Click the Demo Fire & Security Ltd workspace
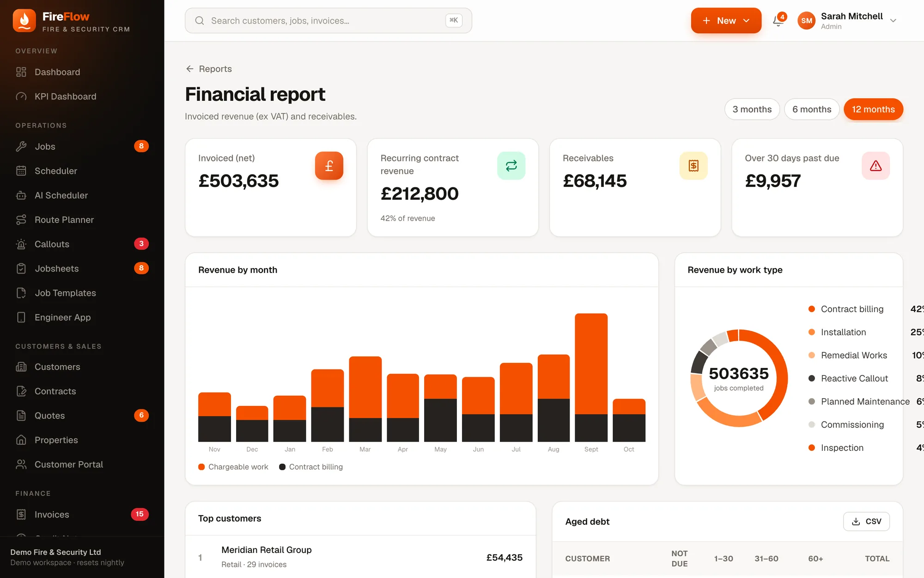 [x=67, y=557]
